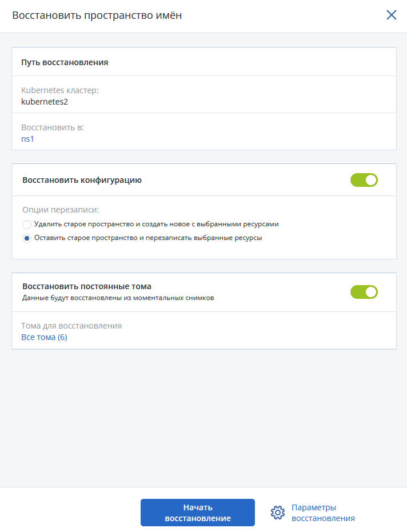Open Параметры восстановления text link
Viewport: 407px width, 532px height.
pos(323,513)
